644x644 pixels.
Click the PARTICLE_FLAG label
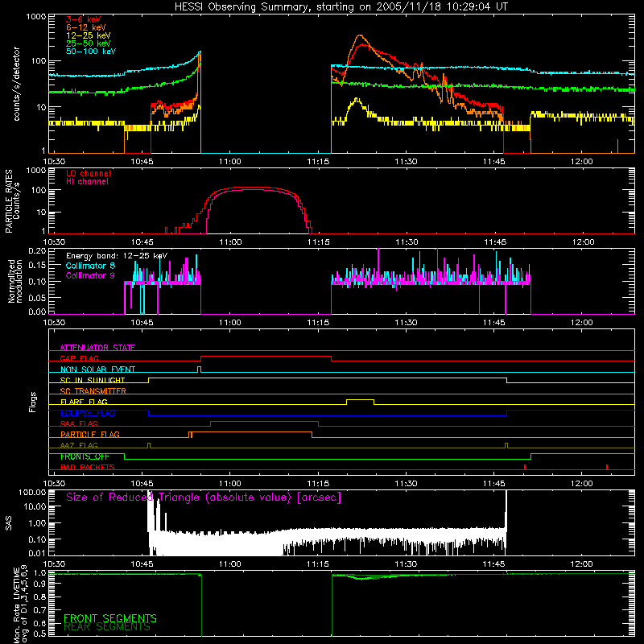[x=90, y=434]
